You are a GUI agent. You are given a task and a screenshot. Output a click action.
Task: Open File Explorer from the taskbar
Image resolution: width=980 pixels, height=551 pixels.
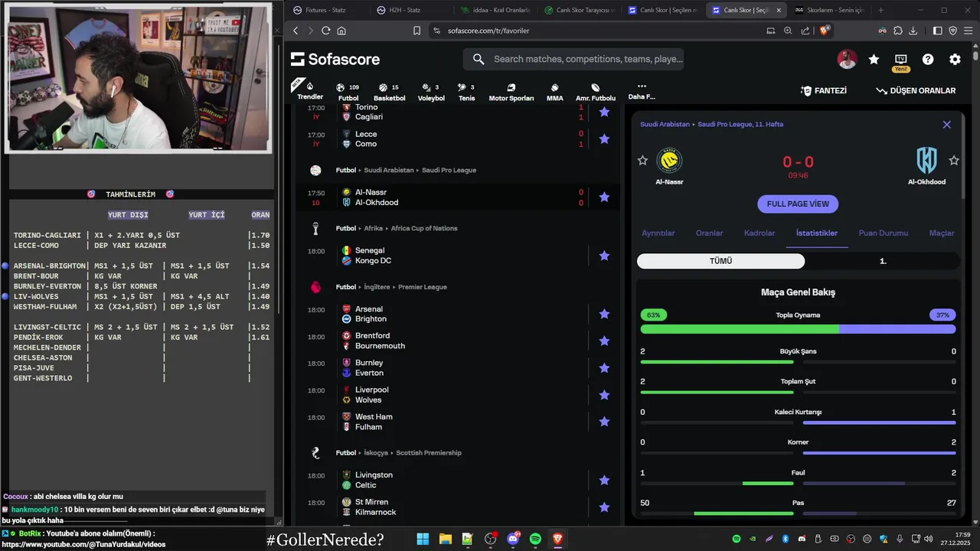[x=445, y=539]
